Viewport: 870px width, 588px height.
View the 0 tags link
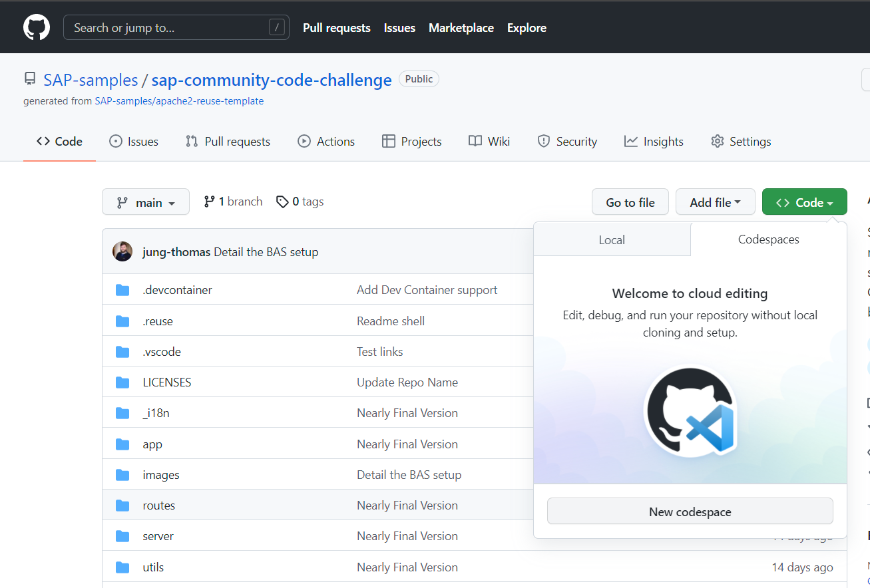pyautogui.click(x=300, y=202)
